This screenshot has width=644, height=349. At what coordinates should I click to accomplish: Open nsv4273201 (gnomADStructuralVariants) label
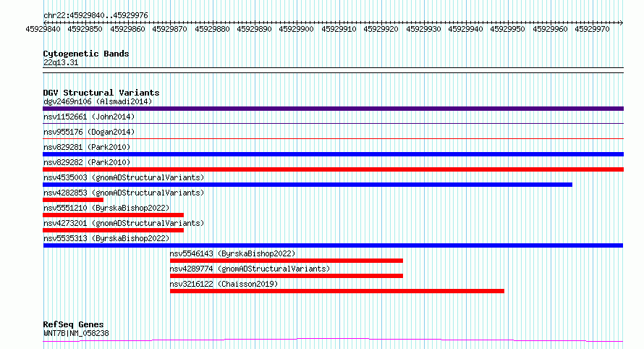(x=124, y=223)
